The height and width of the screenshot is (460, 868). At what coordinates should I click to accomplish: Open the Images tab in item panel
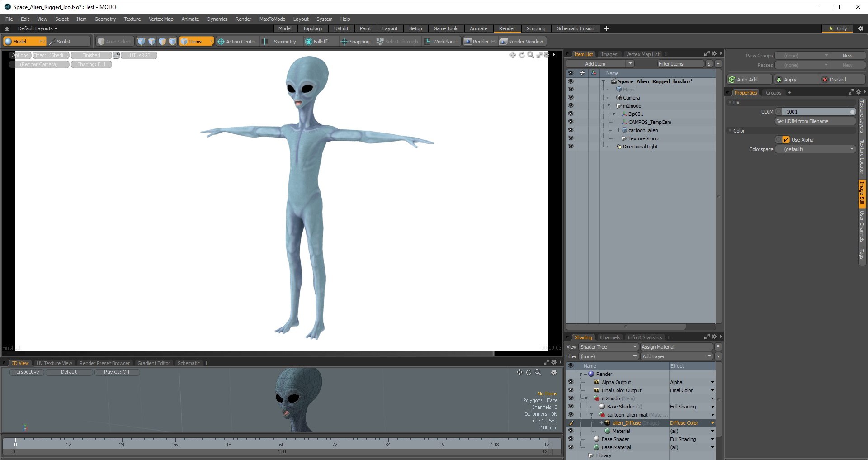point(609,54)
